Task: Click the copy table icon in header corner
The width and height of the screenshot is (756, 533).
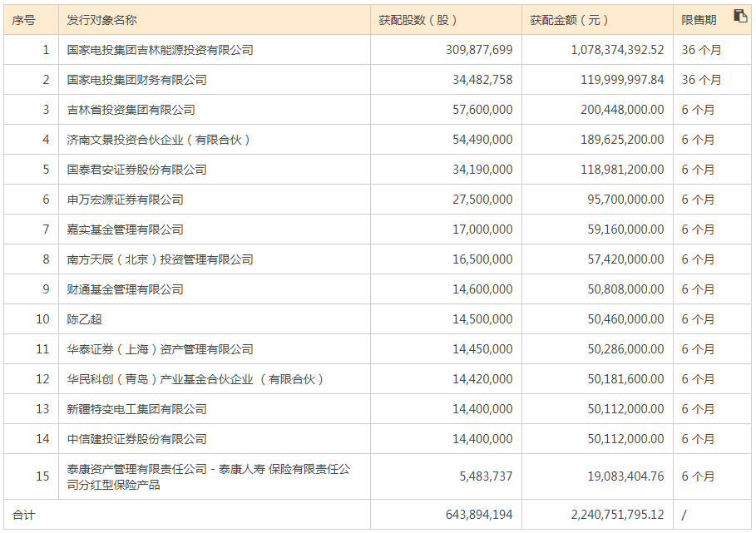Action: pyautogui.click(x=740, y=16)
